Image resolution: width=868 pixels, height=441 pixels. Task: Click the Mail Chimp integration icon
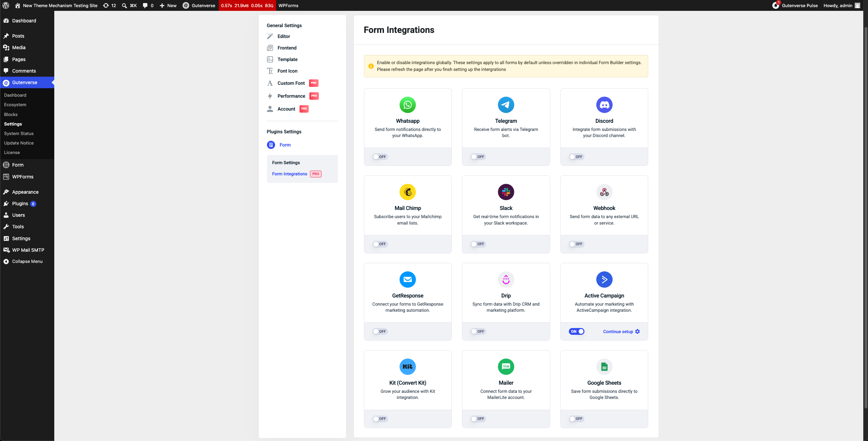tap(408, 192)
